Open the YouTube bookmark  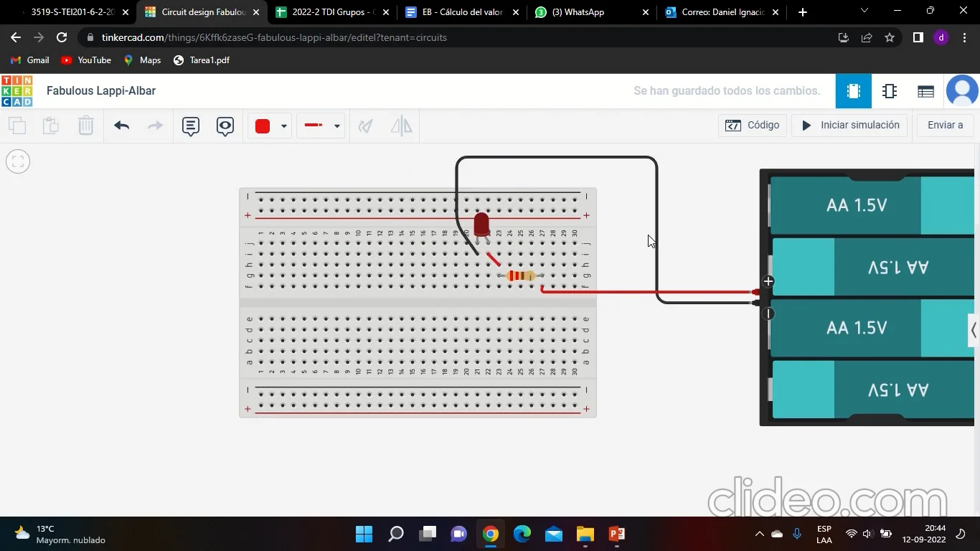(86, 60)
